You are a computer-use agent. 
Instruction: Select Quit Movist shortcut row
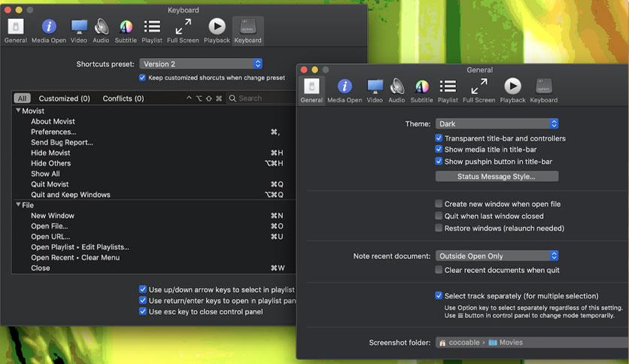(x=154, y=184)
